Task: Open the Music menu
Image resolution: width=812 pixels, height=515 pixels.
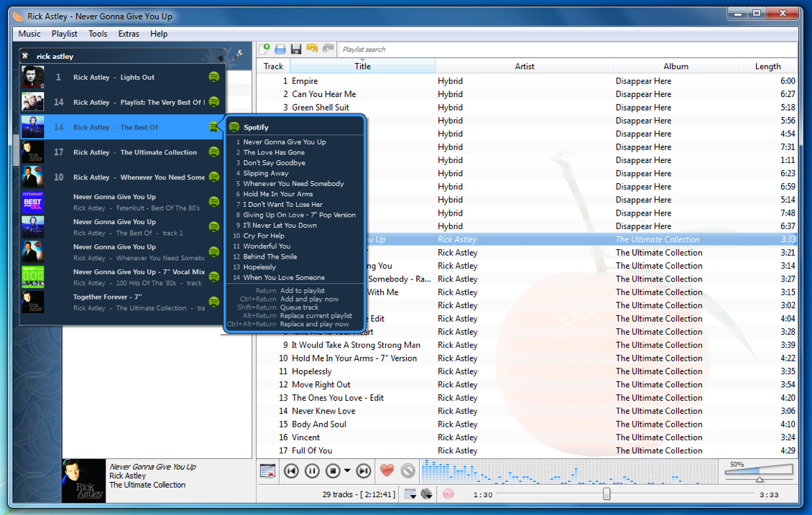Action: (29, 34)
